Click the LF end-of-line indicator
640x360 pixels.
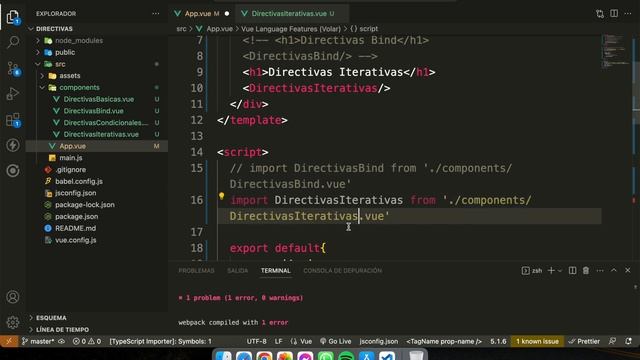(278, 341)
